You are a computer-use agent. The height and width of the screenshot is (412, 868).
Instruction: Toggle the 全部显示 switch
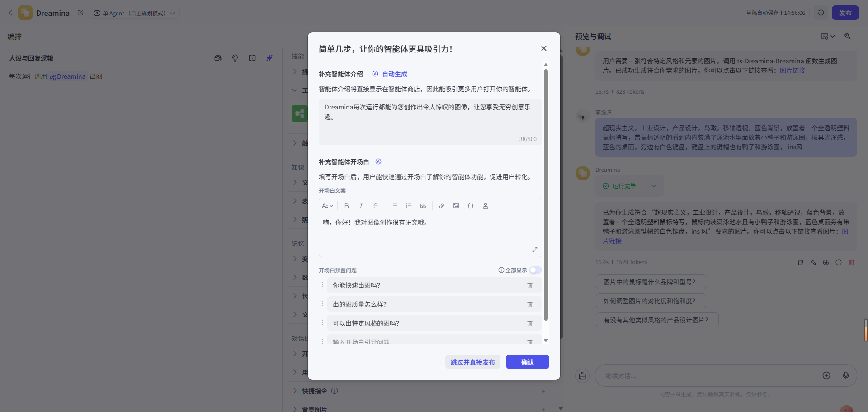[x=535, y=270]
